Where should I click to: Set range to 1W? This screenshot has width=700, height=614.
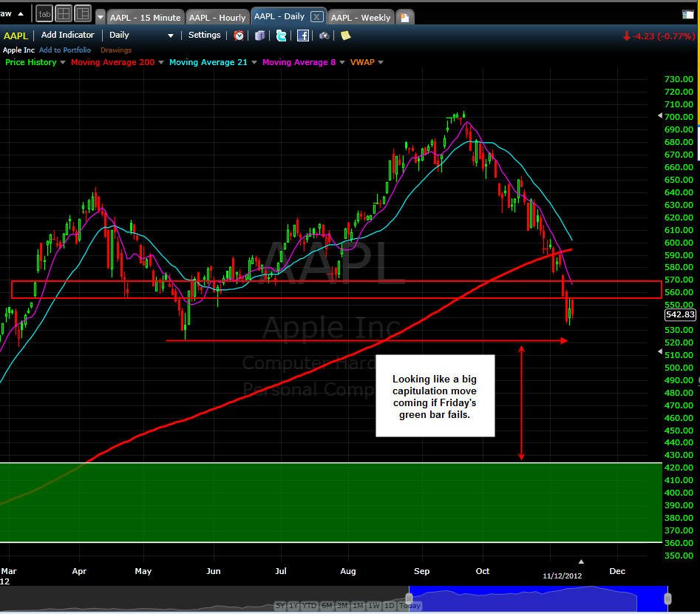tap(374, 606)
